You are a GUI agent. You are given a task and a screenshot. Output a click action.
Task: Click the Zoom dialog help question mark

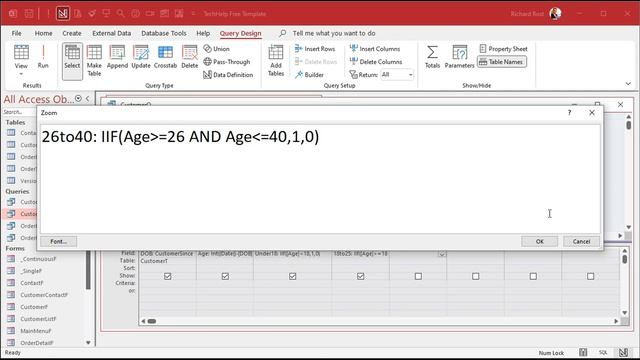click(x=569, y=113)
